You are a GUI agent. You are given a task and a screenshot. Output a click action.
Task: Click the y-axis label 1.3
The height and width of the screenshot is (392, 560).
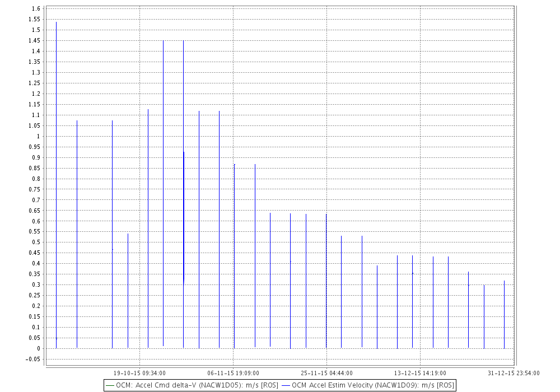pos(36,72)
